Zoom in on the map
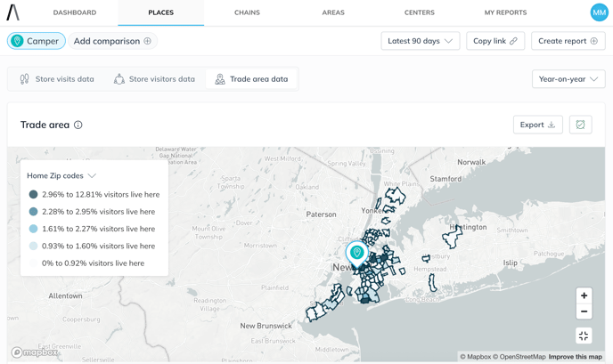Viewport: 613px width, 364px height. click(584, 295)
